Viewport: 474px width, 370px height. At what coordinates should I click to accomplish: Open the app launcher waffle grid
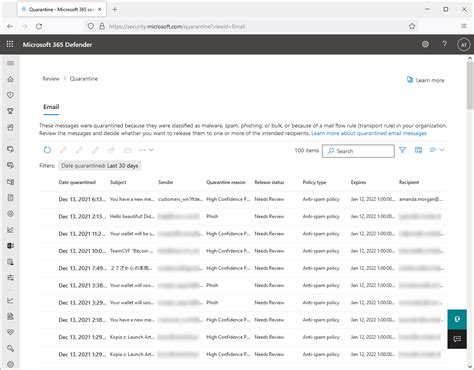pos(10,44)
